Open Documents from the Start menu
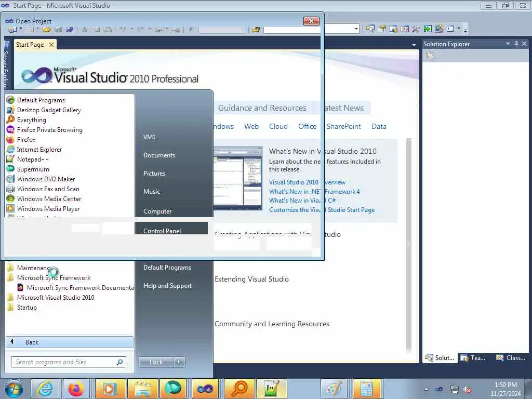The width and height of the screenshot is (532, 399). point(159,155)
